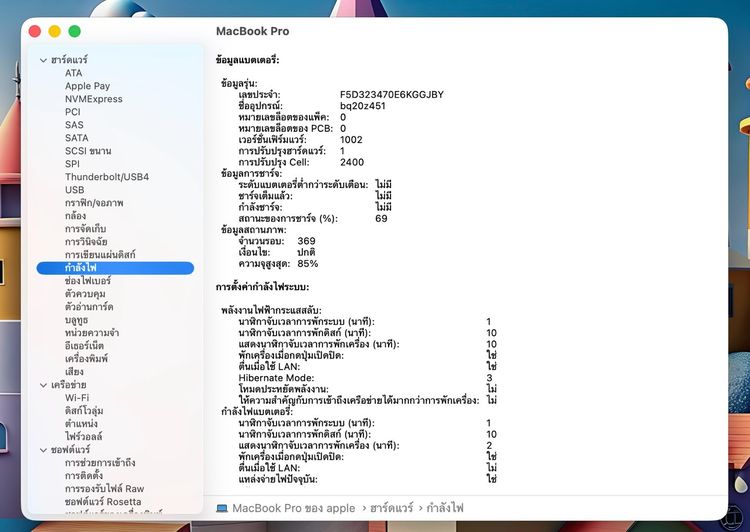Click the ฮาร์ดแวร์ breadcrumb in path bar
Image resolution: width=750 pixels, height=532 pixels.
(391, 508)
